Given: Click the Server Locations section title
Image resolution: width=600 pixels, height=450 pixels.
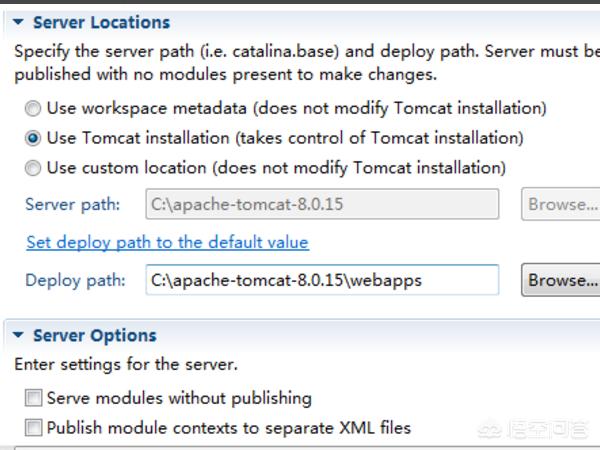Looking at the screenshot, I should click(101, 22).
